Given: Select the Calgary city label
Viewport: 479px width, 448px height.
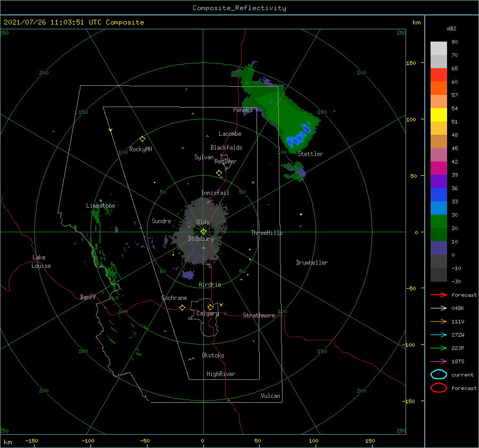Looking at the screenshot, I should tap(208, 313).
